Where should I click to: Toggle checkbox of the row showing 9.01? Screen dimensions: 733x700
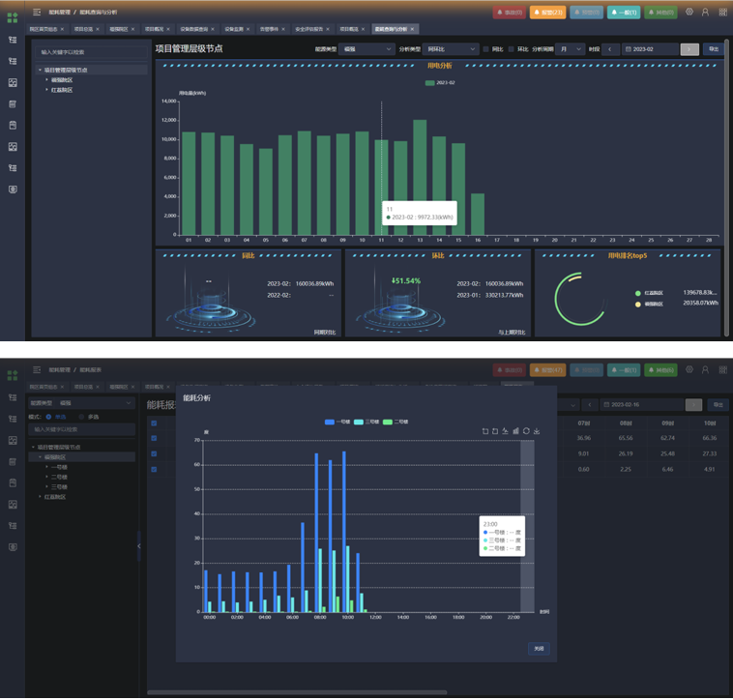click(x=154, y=453)
